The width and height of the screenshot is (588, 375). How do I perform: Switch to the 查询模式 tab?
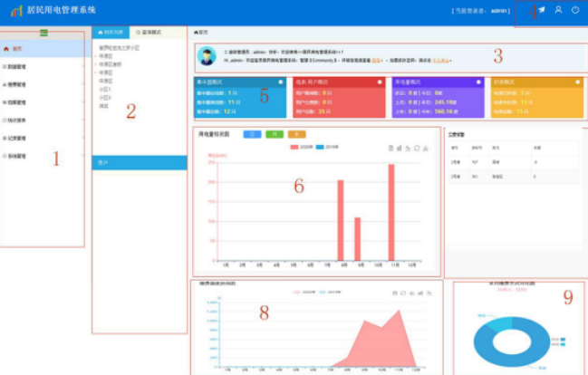(149, 33)
